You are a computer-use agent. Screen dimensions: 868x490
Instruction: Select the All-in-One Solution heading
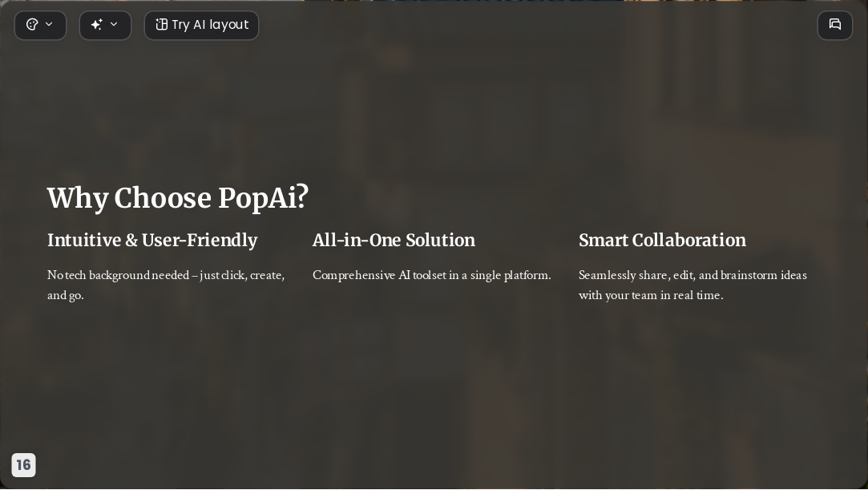point(394,241)
